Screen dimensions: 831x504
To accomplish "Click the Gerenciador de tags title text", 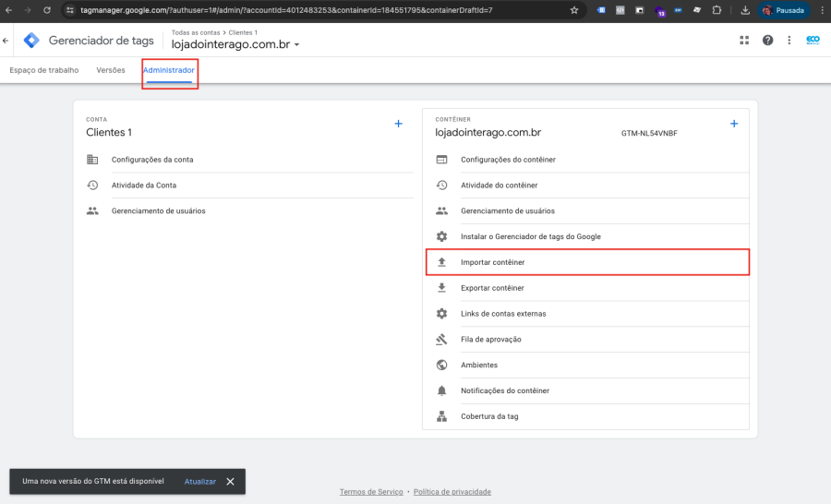I will point(101,41).
